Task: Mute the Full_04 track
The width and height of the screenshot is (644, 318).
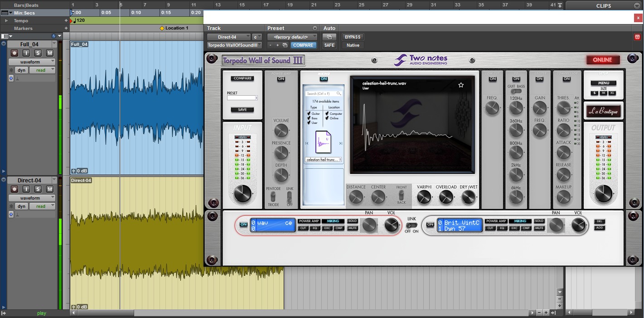Action: pyautogui.click(x=50, y=53)
